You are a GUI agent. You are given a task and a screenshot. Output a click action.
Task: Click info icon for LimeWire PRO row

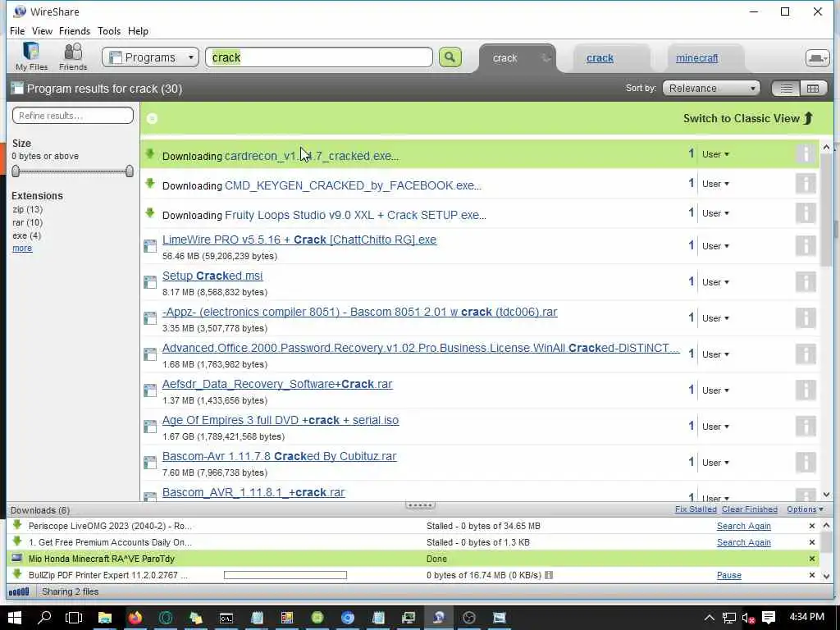click(x=806, y=246)
